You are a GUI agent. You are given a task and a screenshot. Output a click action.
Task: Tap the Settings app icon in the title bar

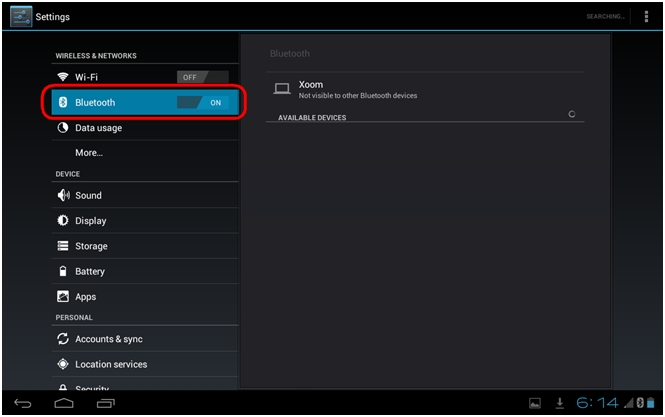tap(21, 17)
